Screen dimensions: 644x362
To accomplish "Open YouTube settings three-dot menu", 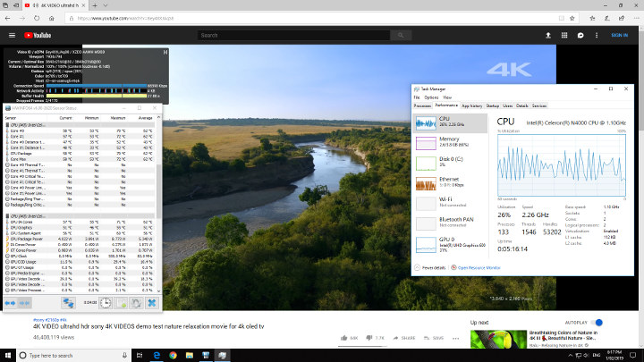I will (597, 35).
